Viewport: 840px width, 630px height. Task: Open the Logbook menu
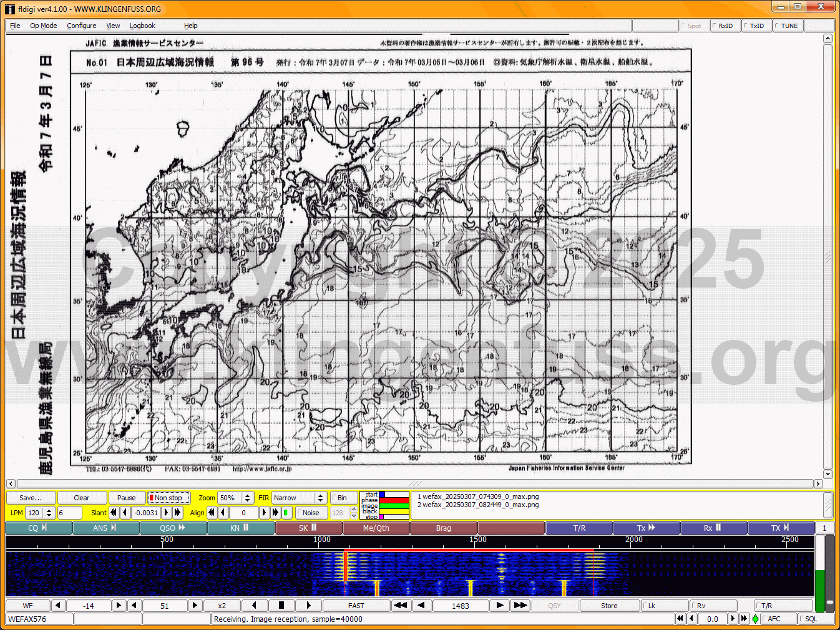[142, 26]
